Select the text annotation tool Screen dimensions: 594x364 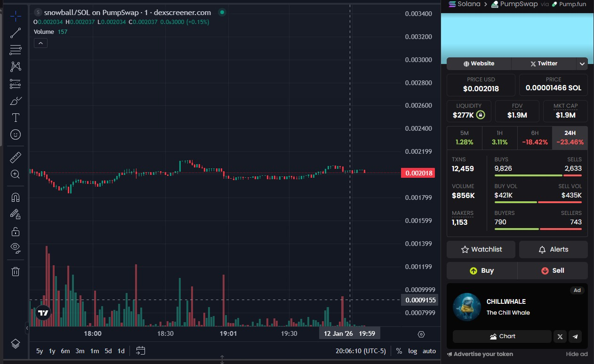tap(16, 118)
